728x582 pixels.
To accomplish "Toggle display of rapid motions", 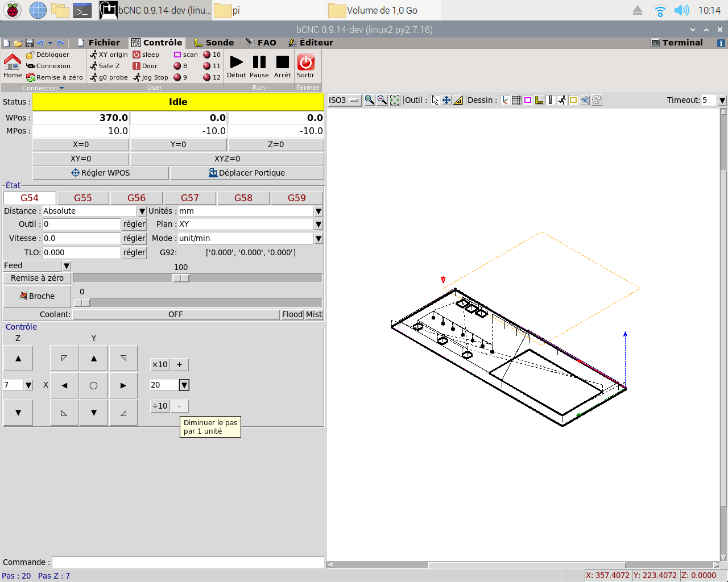I will point(562,100).
